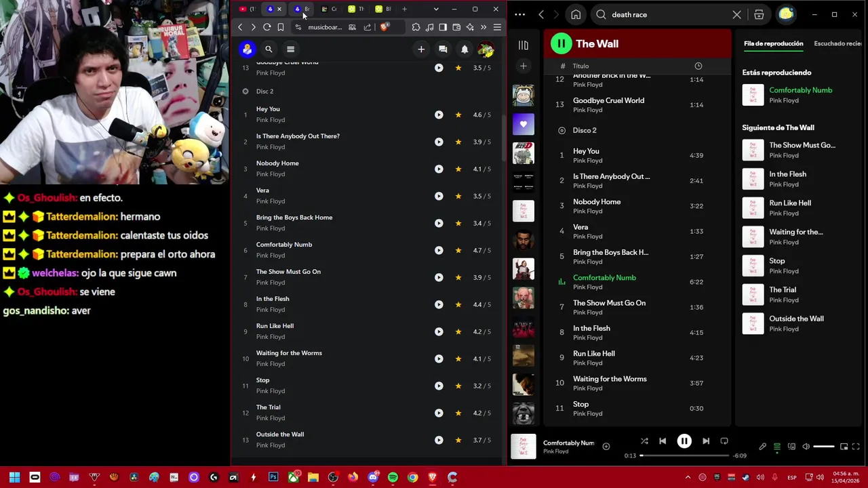Click star rating for The Trial
This screenshot has height=488, width=868.
(458, 413)
